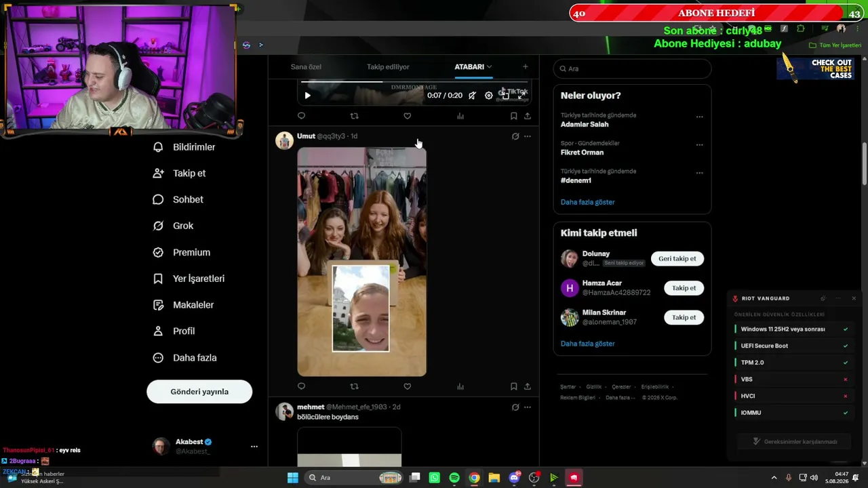Show more follow suggestions link
This screenshot has width=868, height=488.
[588, 344]
